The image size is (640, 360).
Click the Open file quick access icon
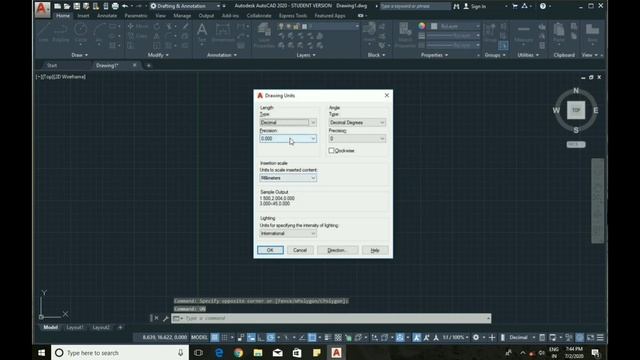point(67,6)
